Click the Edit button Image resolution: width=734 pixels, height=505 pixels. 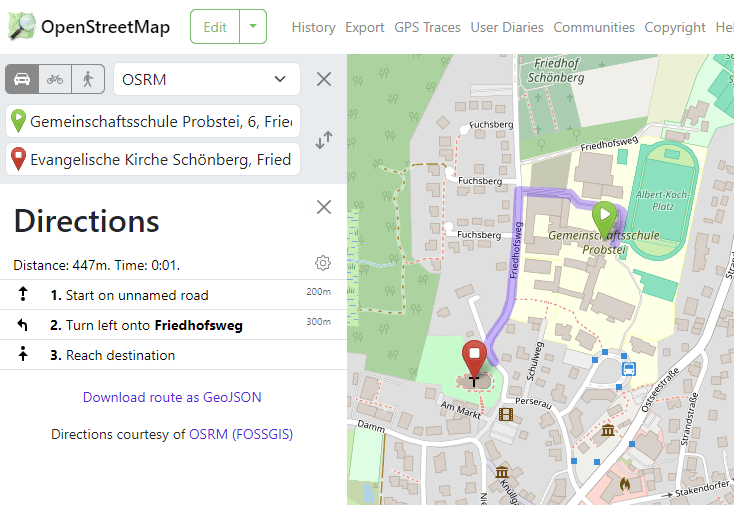pyautogui.click(x=215, y=27)
